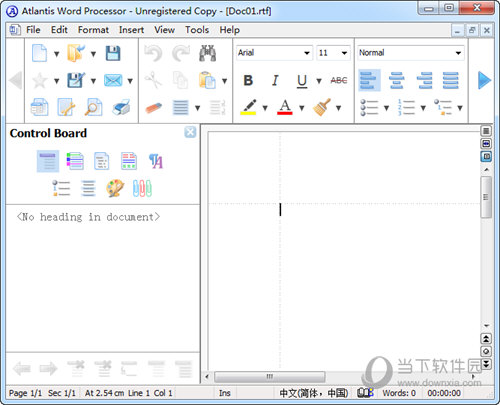
Task: Click the Words: 0 counter
Action: tap(399, 393)
